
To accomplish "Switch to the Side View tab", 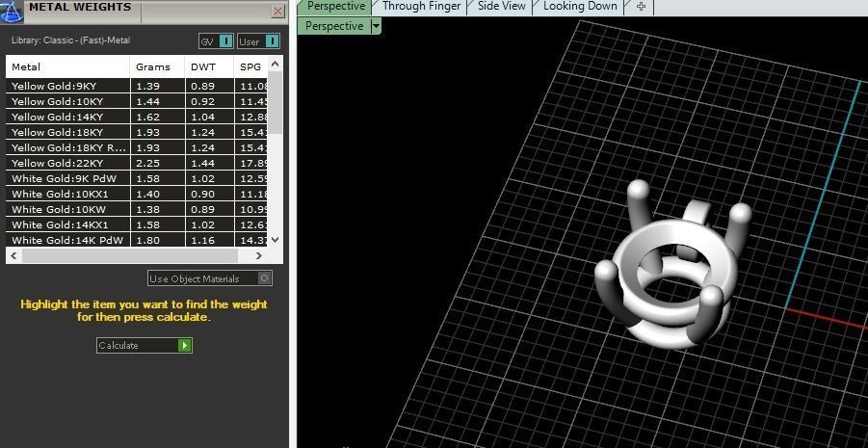I will click(x=501, y=7).
